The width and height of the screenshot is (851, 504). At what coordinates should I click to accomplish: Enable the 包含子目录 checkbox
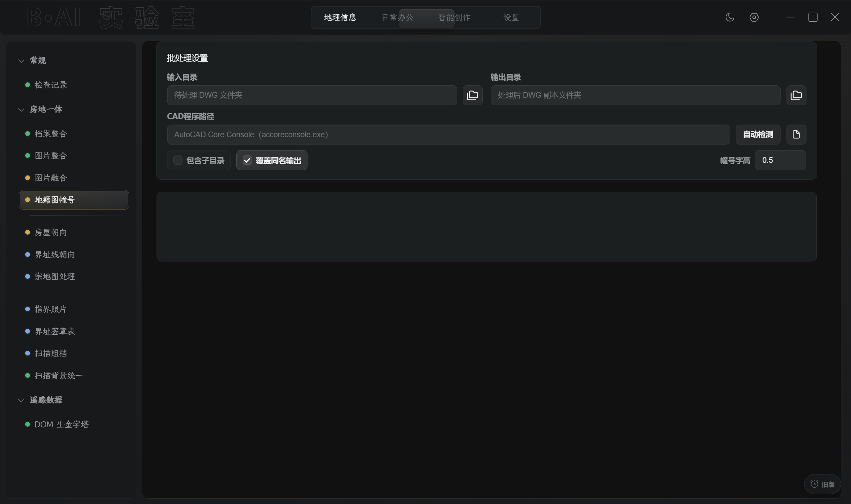click(x=178, y=160)
